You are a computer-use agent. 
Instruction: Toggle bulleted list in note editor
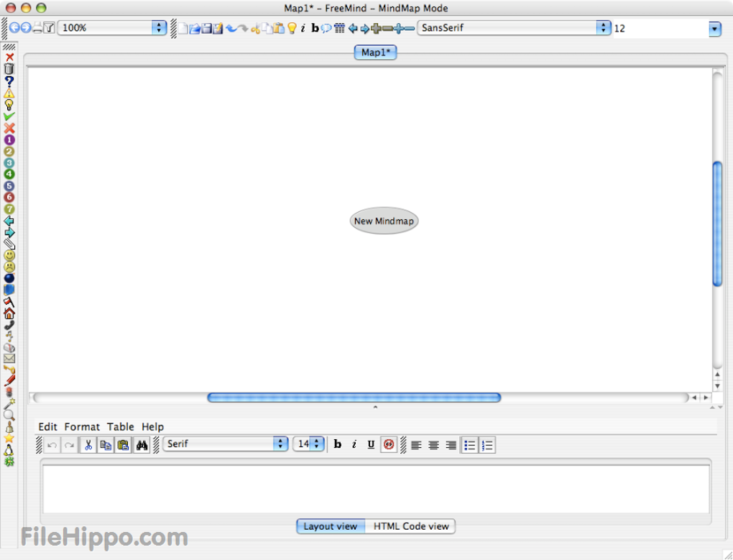[469, 445]
